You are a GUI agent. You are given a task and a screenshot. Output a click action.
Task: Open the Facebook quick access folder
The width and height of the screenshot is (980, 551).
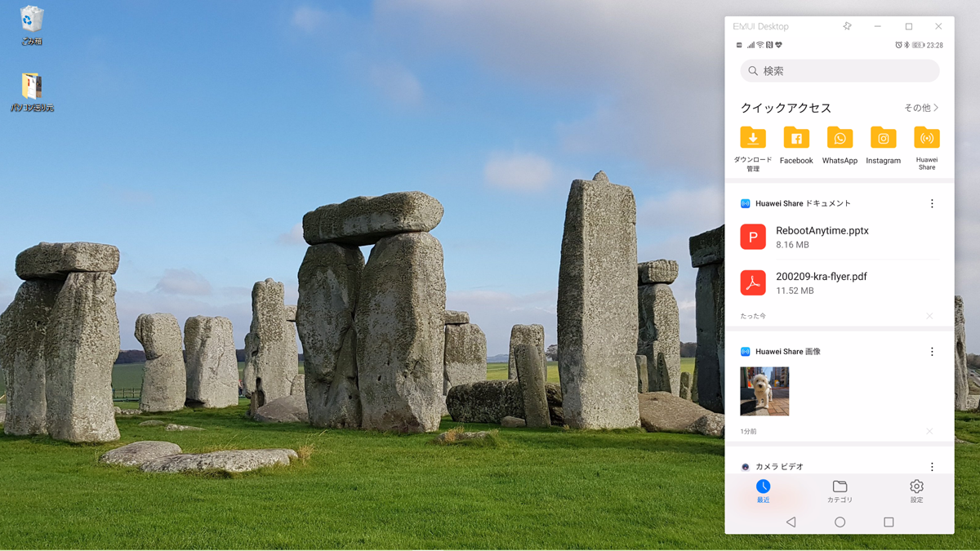[796, 146]
